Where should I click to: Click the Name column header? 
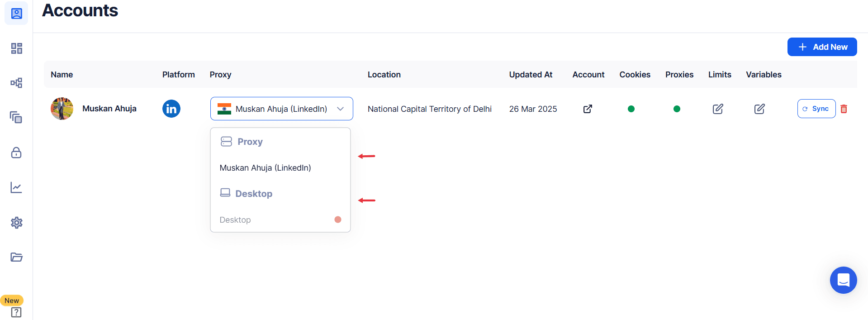click(x=62, y=75)
